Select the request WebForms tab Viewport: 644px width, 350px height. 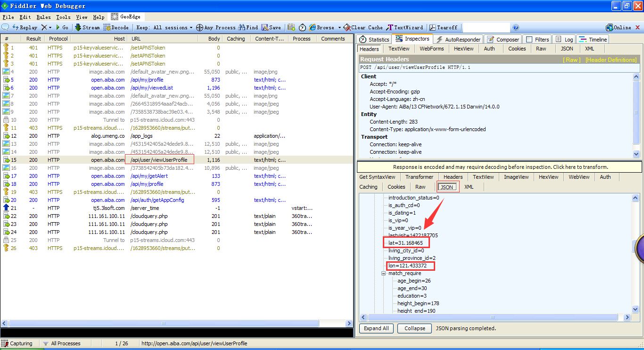432,49
